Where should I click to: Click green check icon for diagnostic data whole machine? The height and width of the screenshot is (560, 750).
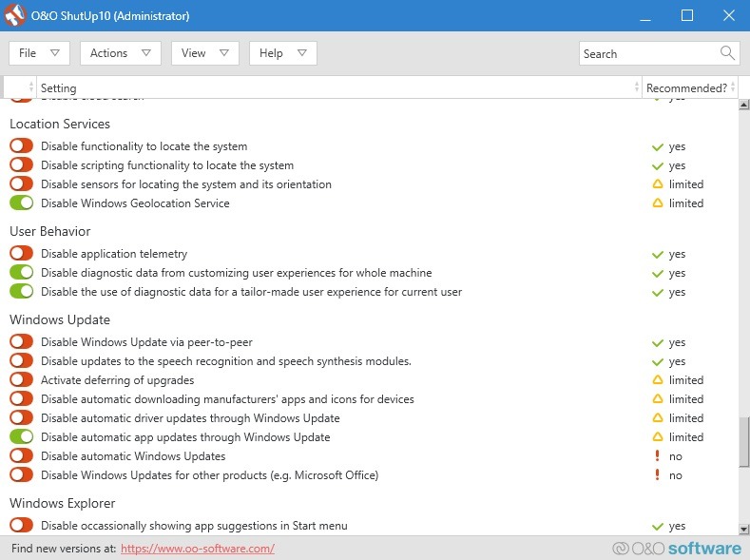[658, 274]
